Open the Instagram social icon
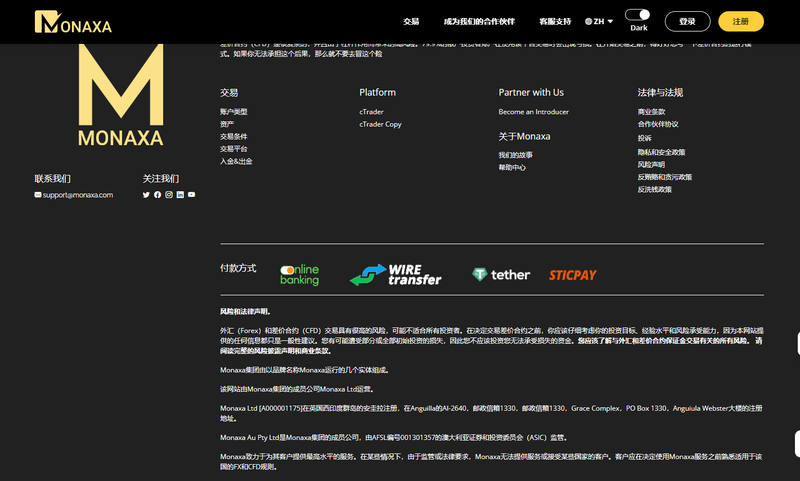The height and width of the screenshot is (481, 800). click(x=169, y=195)
